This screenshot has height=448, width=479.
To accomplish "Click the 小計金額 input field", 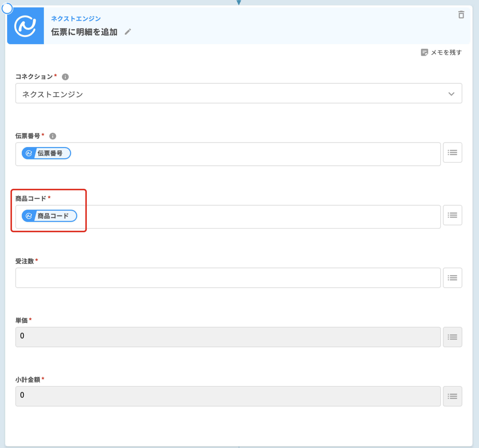I will (x=228, y=396).
